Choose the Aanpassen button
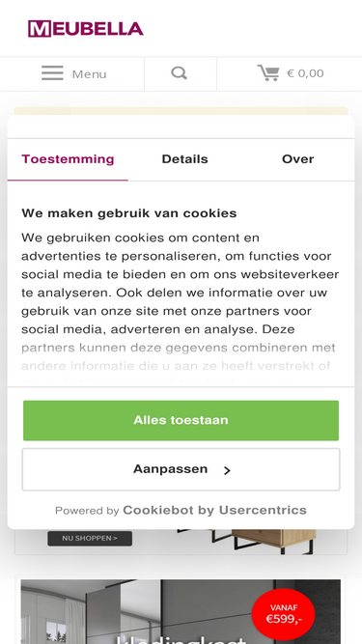The height and width of the screenshot is (644, 362). [181, 469]
